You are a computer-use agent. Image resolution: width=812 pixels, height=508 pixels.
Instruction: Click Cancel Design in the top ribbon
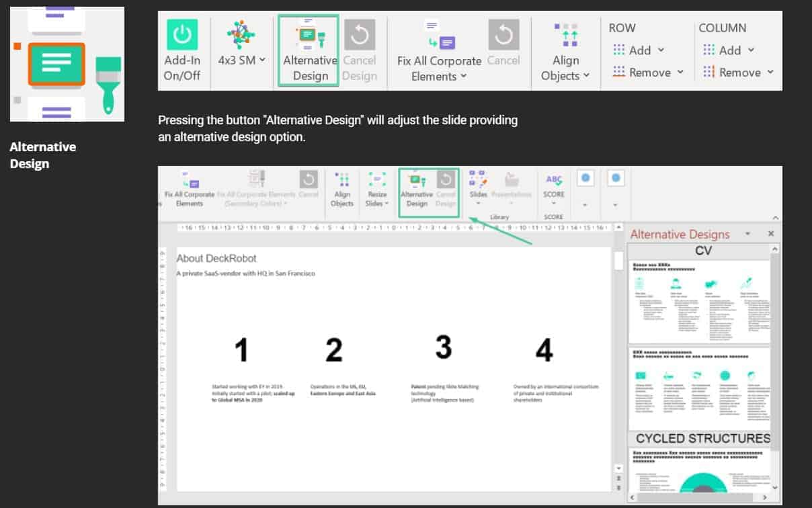pos(360,50)
